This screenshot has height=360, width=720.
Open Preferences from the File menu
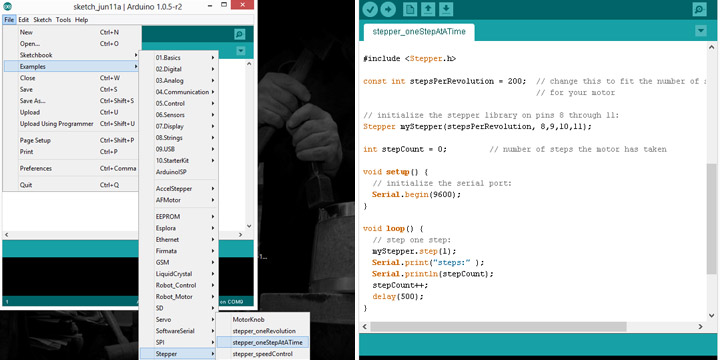pyautogui.click(x=71, y=169)
